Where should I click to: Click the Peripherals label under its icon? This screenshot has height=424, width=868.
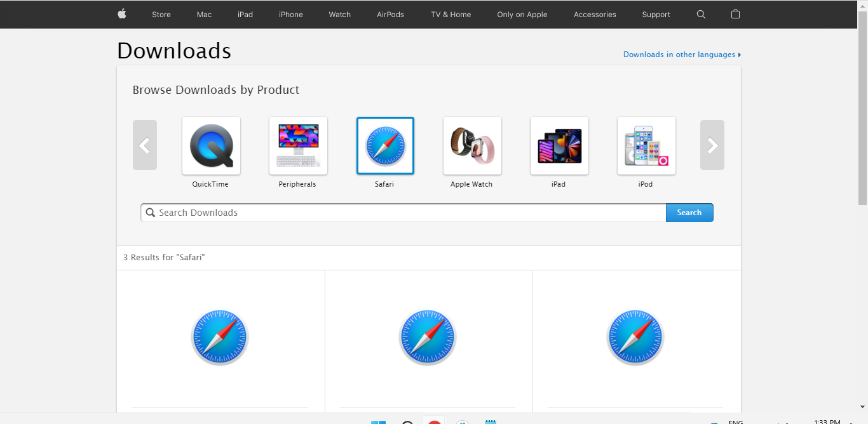tap(297, 184)
